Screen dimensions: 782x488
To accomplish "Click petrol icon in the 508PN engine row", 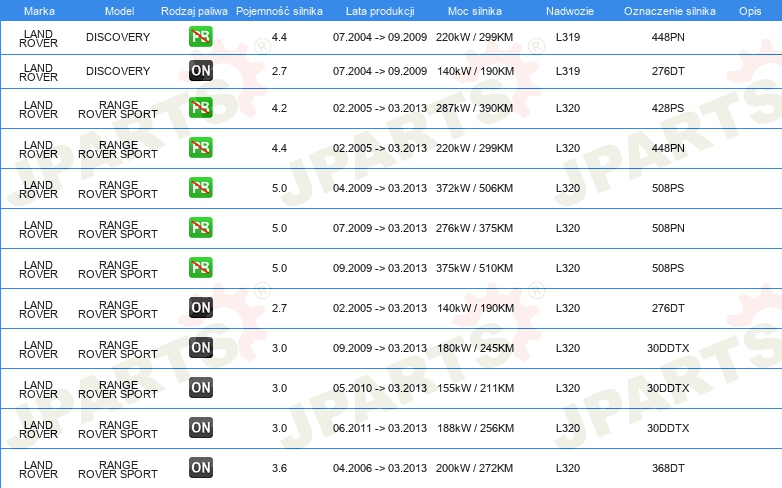I will (200, 228).
